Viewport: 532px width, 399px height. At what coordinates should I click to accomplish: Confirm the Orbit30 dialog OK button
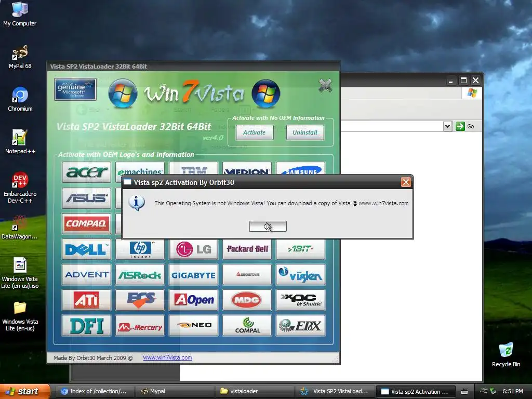(x=268, y=227)
